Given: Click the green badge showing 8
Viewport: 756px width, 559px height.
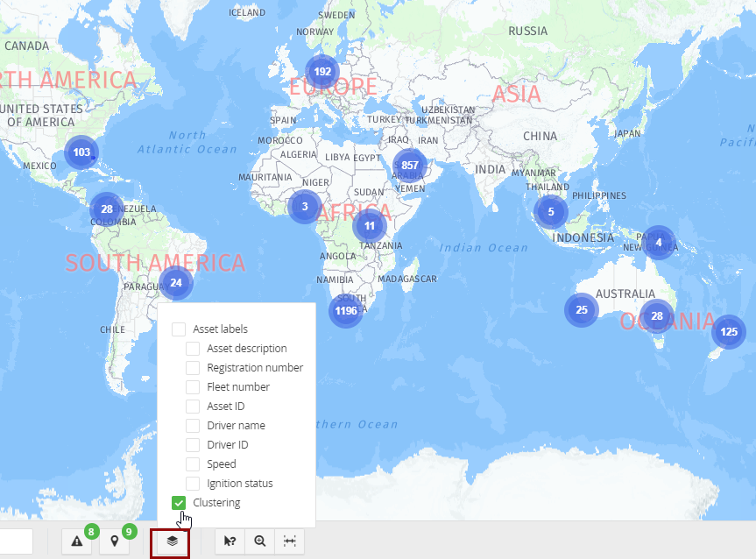Looking at the screenshot, I should click(92, 532).
